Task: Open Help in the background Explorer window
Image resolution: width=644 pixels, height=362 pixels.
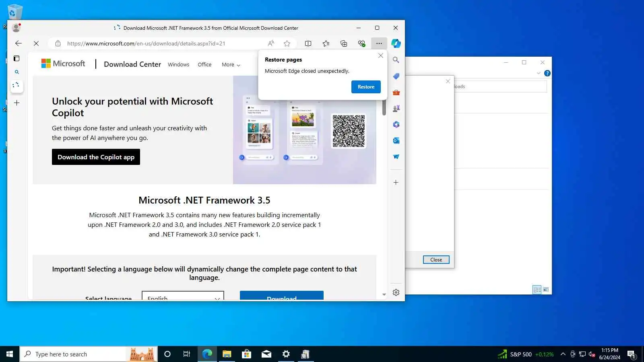Action: [x=547, y=73]
